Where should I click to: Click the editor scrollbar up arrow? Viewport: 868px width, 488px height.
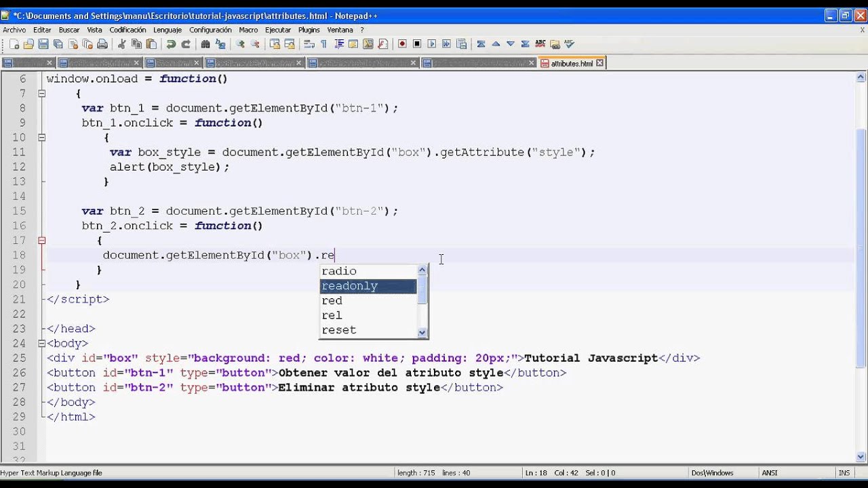862,76
